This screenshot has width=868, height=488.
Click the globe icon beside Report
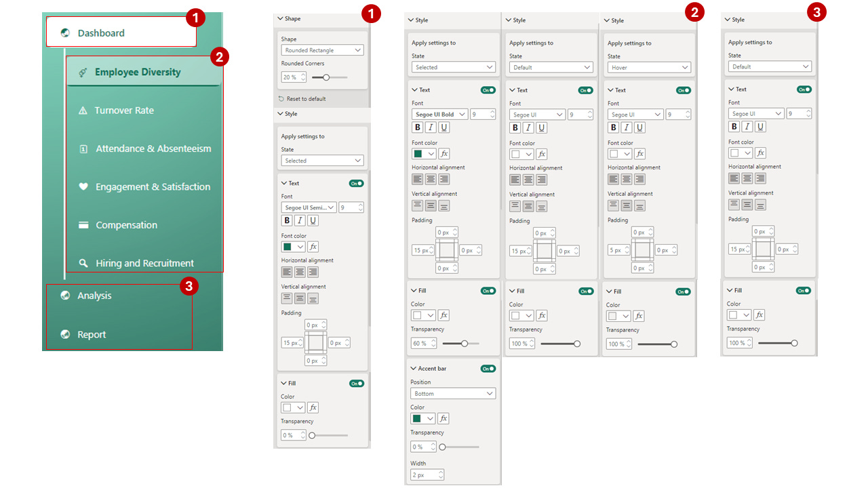65,334
